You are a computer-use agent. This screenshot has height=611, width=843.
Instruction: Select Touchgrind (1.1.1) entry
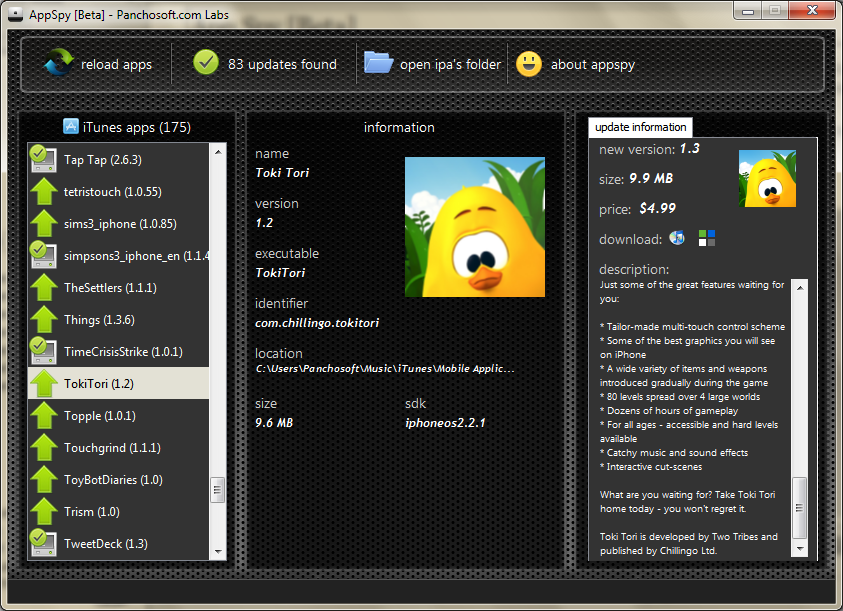[119, 447]
